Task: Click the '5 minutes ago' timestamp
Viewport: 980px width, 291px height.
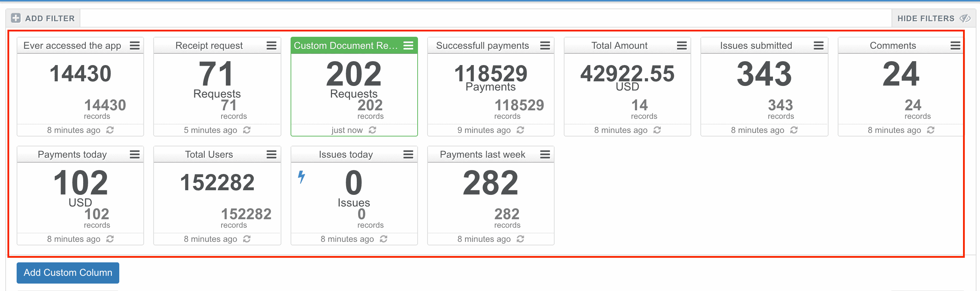Action: click(x=210, y=130)
